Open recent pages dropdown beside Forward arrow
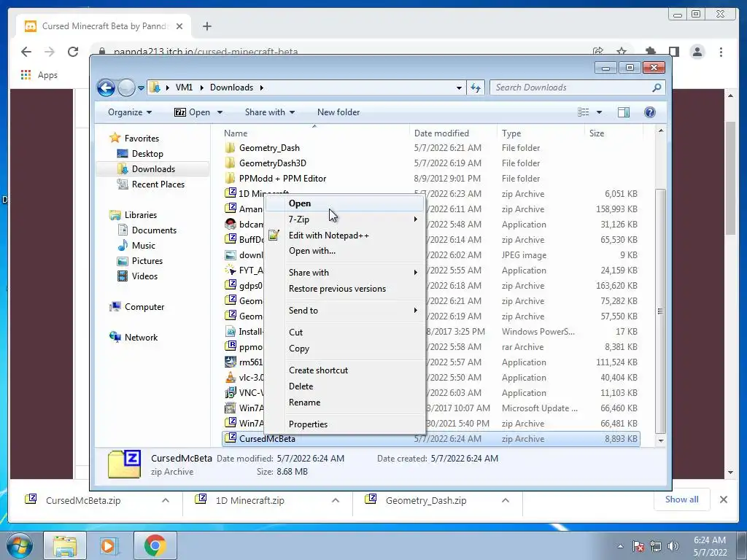The image size is (747, 560). coord(141,88)
